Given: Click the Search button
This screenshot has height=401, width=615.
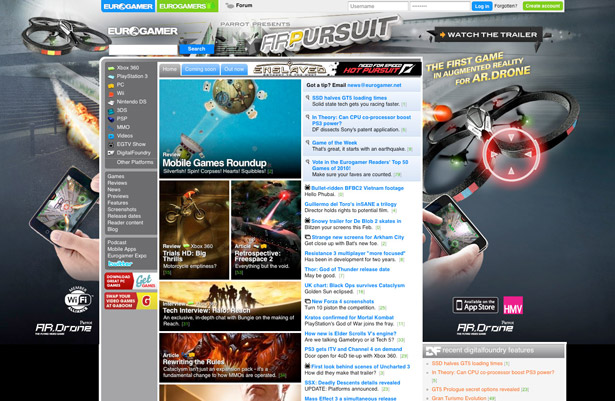Looking at the screenshot, I should [197, 49].
